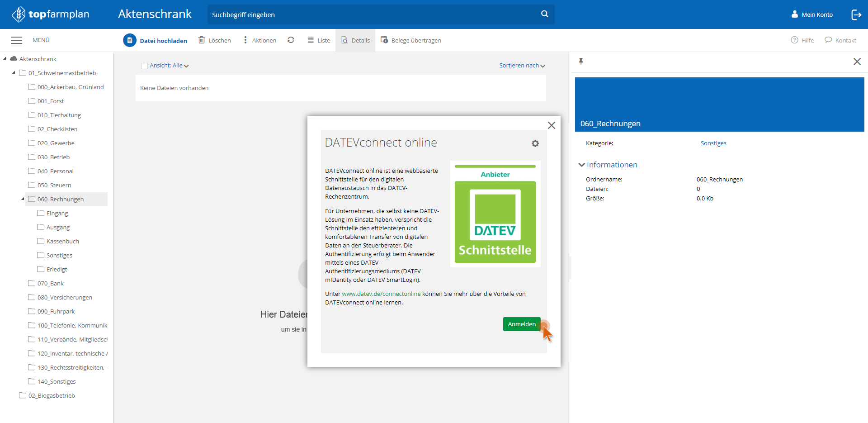
Task: Open the www.datev.de/connectonline link
Action: (x=381, y=294)
